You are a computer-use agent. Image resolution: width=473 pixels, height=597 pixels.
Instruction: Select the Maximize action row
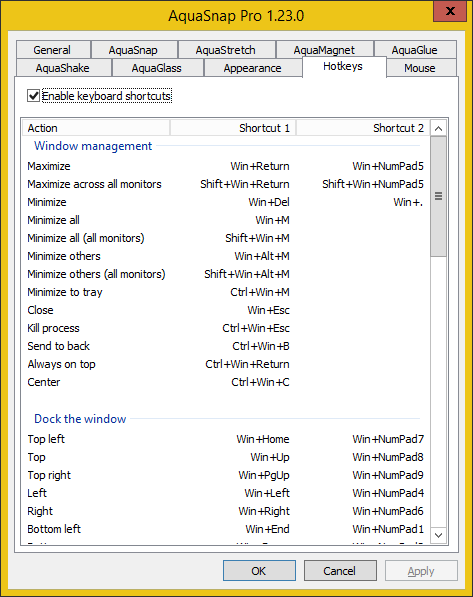pos(226,166)
